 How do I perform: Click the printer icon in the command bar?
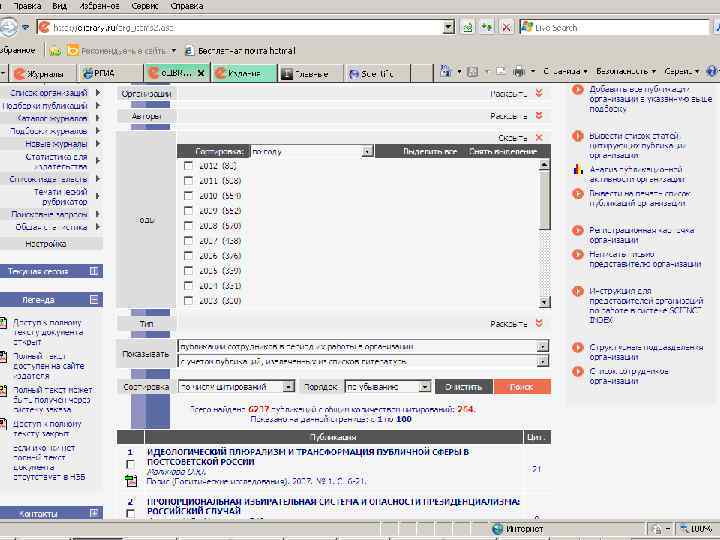[x=519, y=72]
